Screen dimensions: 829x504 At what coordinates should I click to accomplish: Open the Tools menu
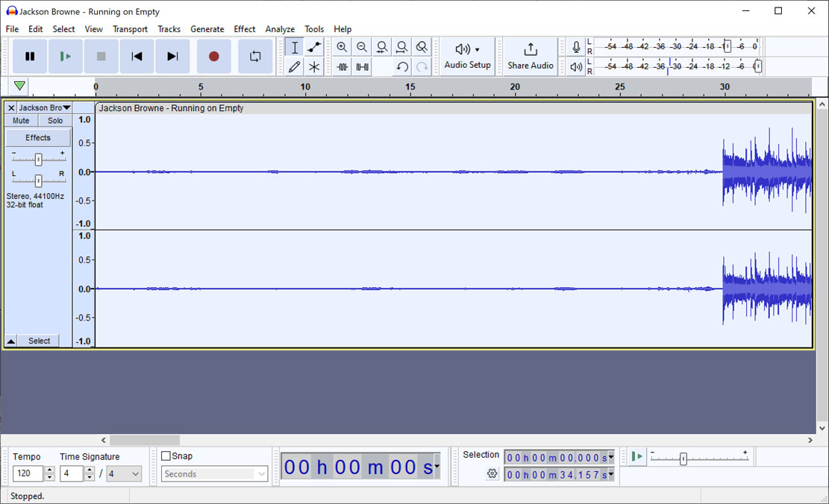coord(314,29)
